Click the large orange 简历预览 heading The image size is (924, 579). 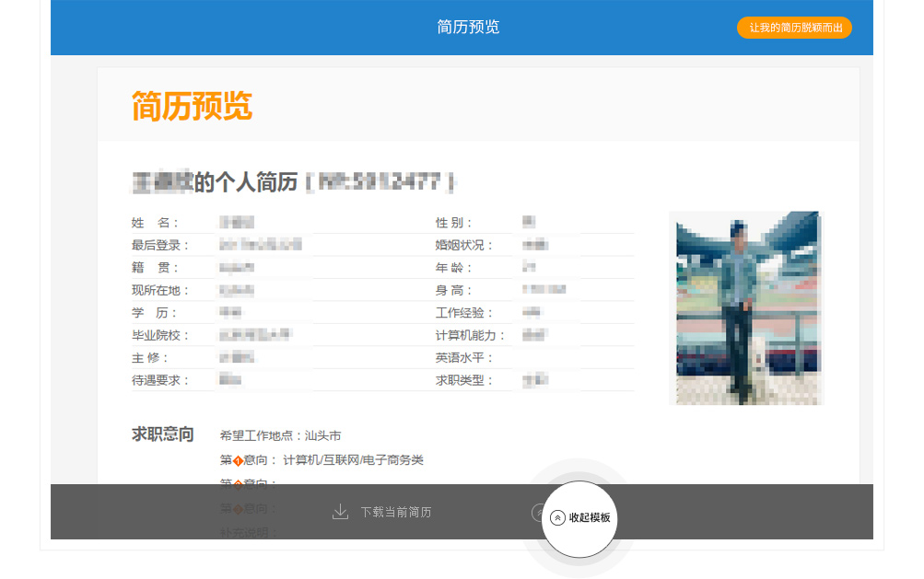click(192, 107)
